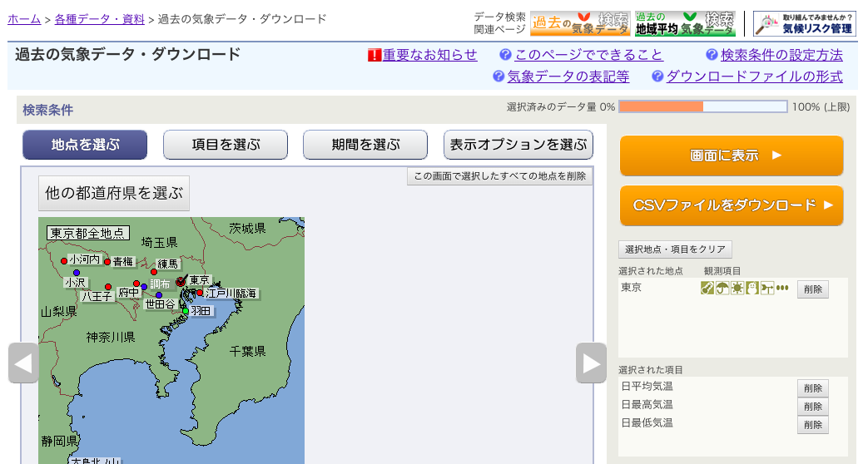Viewport: 868px width, 464px height.
Task: Select the 小沢 blue station dot on map
Action: coord(77,273)
